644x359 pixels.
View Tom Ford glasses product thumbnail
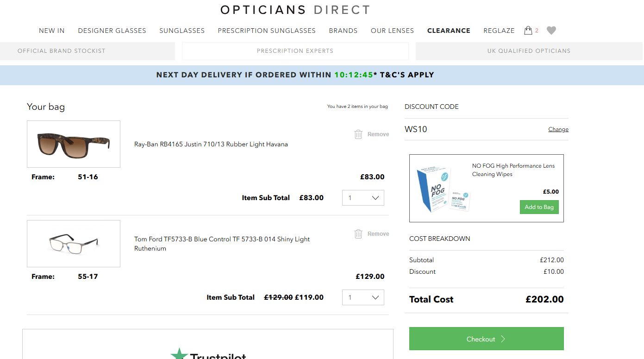click(x=74, y=244)
